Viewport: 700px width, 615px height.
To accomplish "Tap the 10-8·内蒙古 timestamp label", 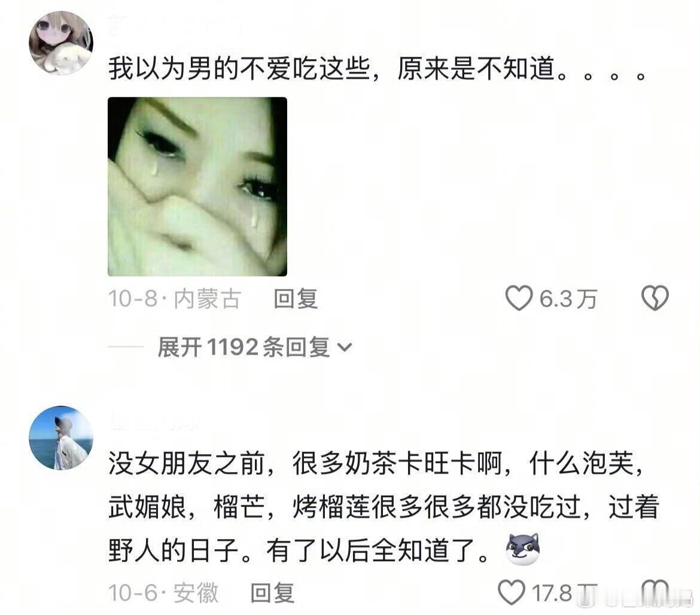I will (x=175, y=299).
